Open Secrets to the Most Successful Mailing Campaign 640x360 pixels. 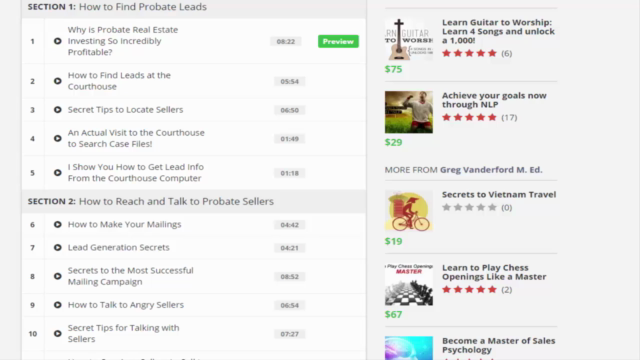click(x=130, y=276)
